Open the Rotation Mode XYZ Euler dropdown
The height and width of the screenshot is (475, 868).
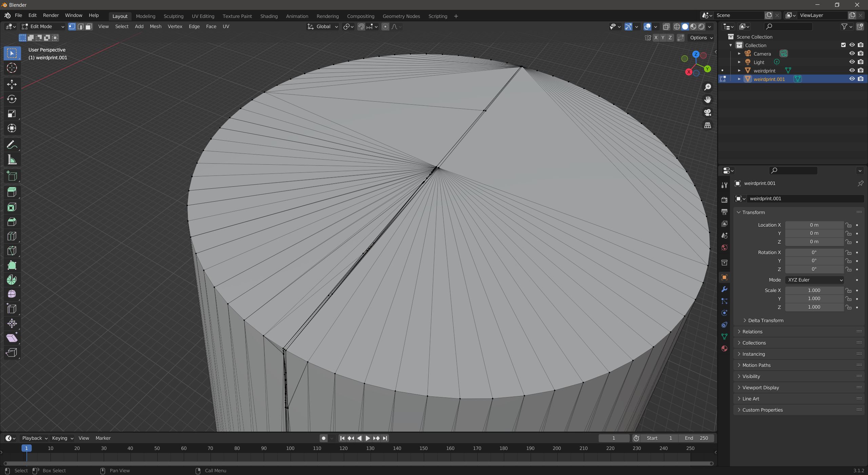(814, 280)
